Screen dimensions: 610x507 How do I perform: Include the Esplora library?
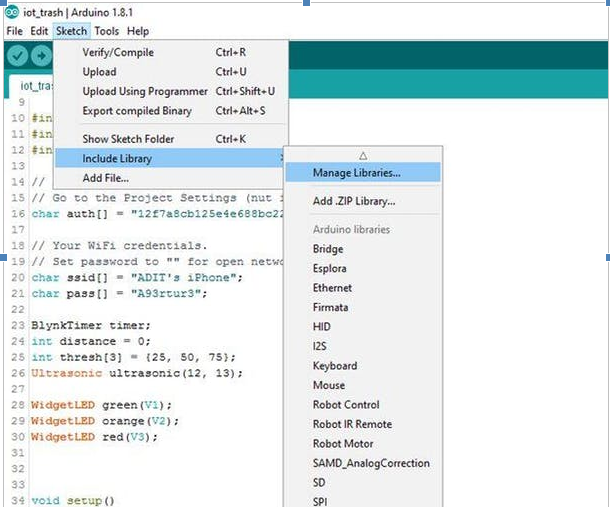(363, 268)
